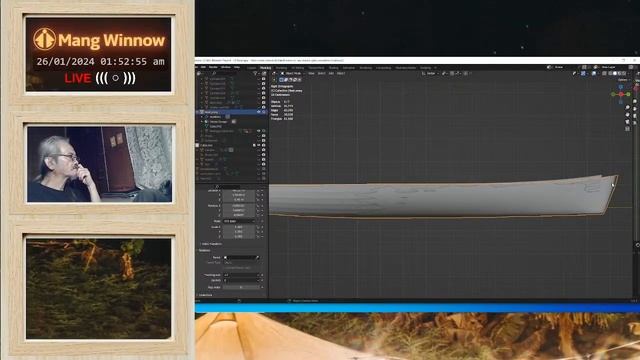Toggle camera view navigation icon

click(x=627, y=122)
